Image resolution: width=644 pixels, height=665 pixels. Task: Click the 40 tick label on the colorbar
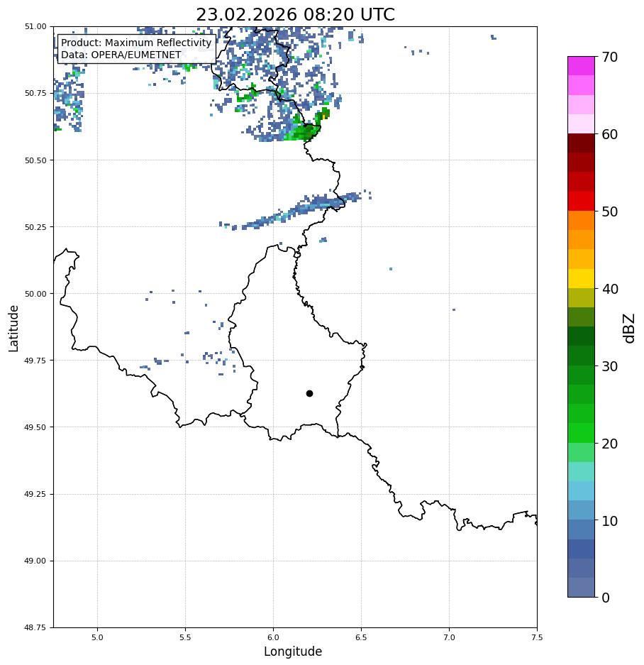click(610, 289)
